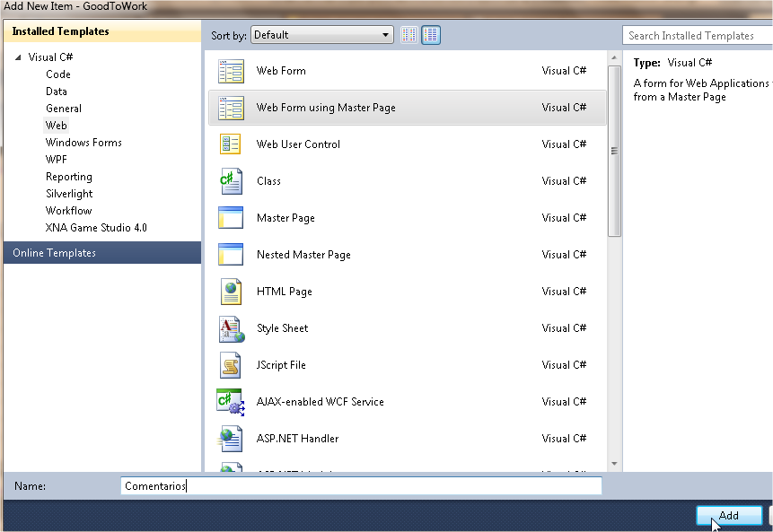Viewport: 773px width, 532px height.
Task: Select the WPF category
Action: click(57, 160)
